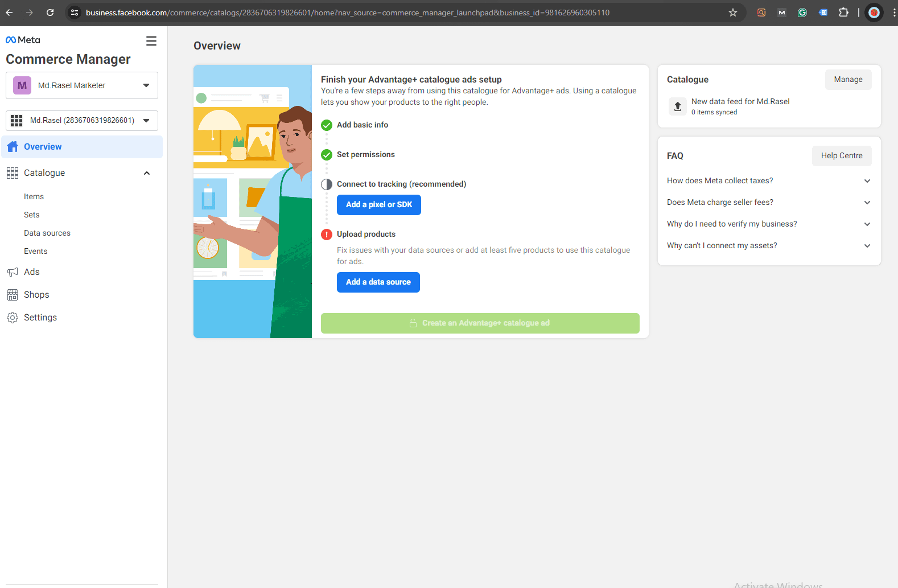Open the Help Centre button

click(x=842, y=156)
